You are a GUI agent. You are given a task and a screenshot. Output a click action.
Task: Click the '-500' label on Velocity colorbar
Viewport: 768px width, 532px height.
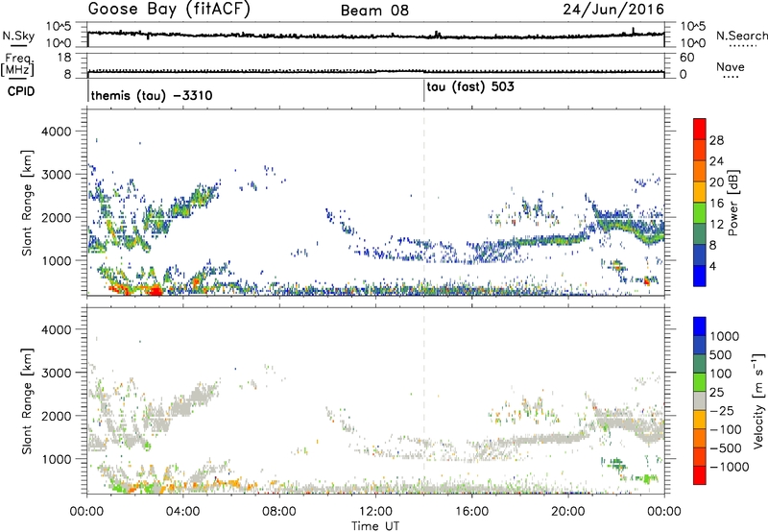click(x=726, y=447)
